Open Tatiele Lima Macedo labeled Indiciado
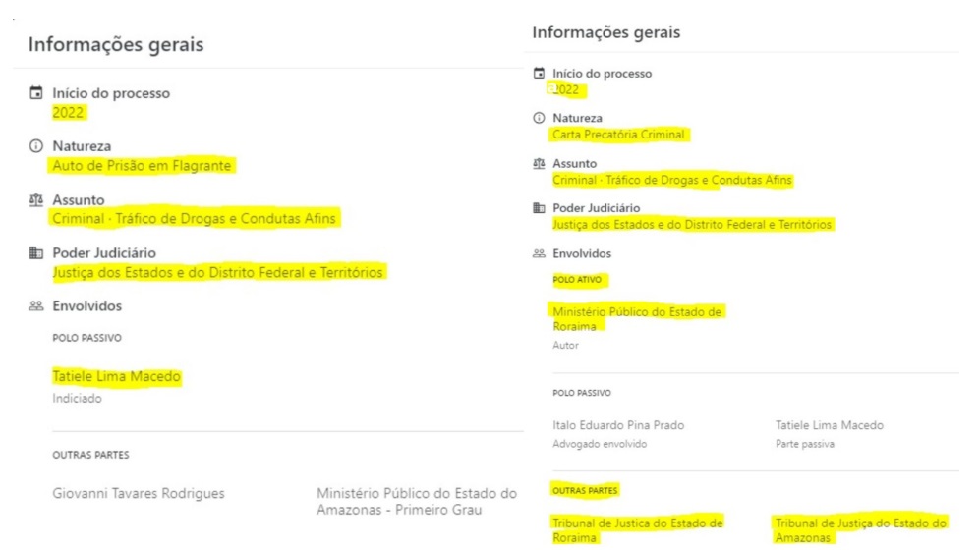The width and height of the screenshot is (980, 550). tap(117, 377)
